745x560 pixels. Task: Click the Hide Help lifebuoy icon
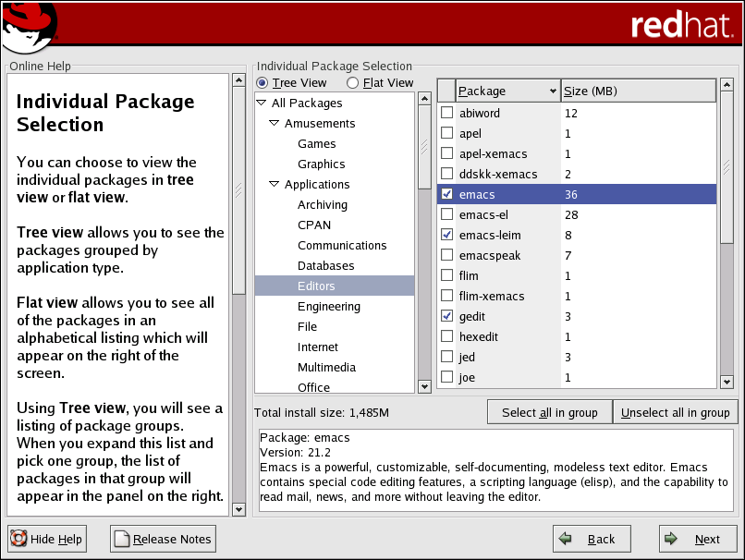(18, 539)
